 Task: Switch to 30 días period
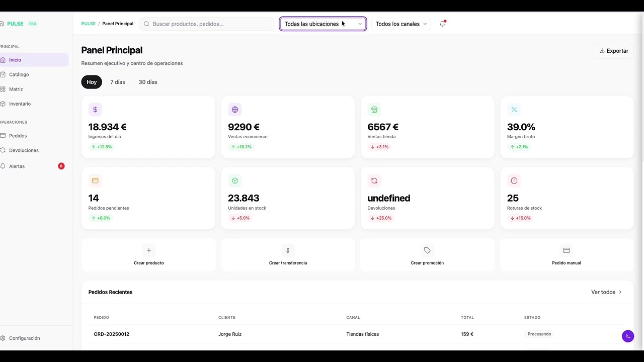pos(148,82)
